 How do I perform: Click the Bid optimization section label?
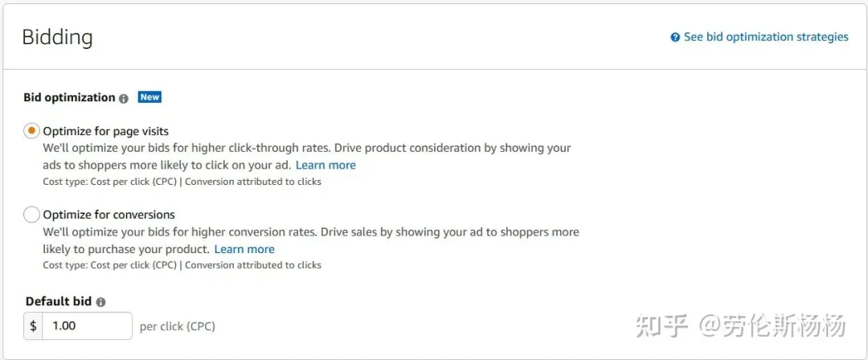tap(69, 97)
